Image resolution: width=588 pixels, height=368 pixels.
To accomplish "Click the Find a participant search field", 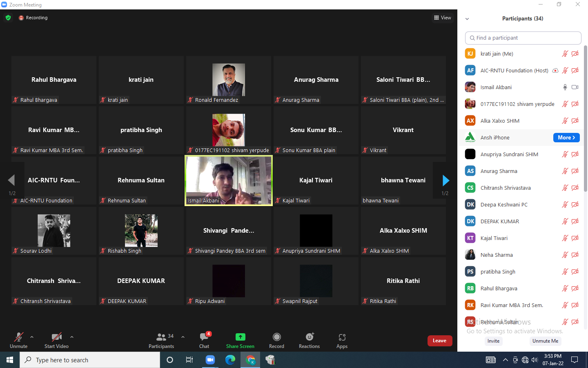I will (523, 38).
